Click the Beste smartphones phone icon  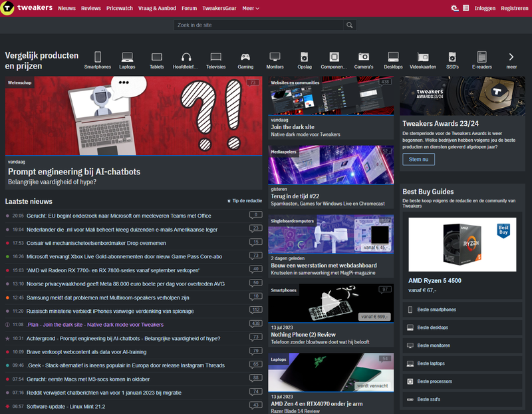[410, 310]
